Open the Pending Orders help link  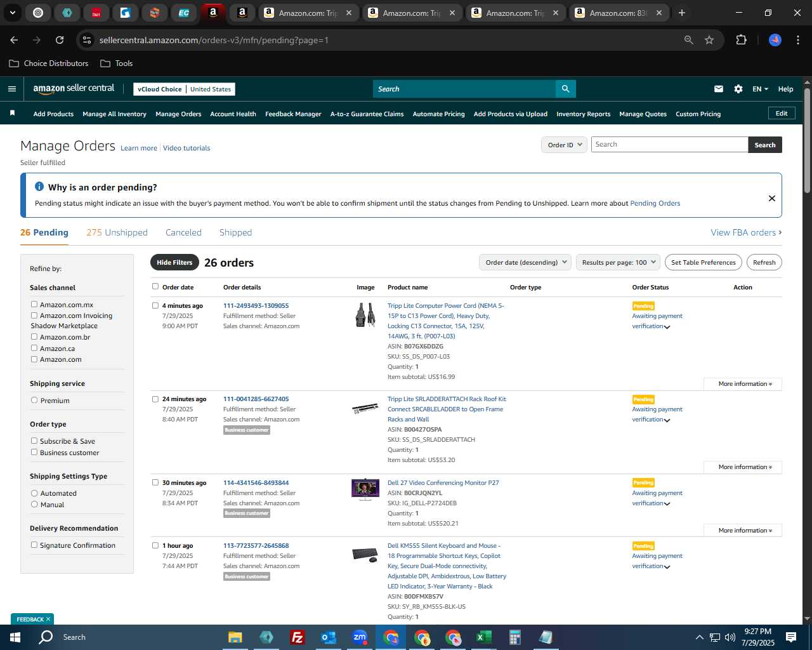tap(655, 203)
